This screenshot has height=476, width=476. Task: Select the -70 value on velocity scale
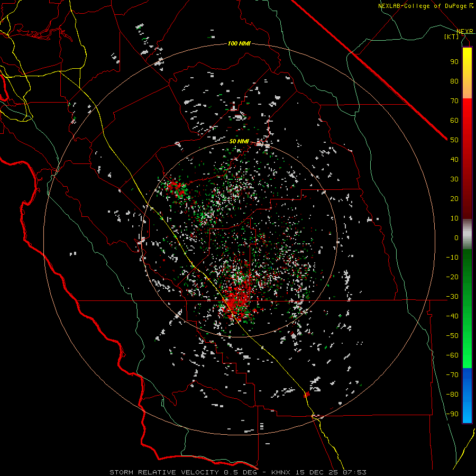click(x=452, y=374)
